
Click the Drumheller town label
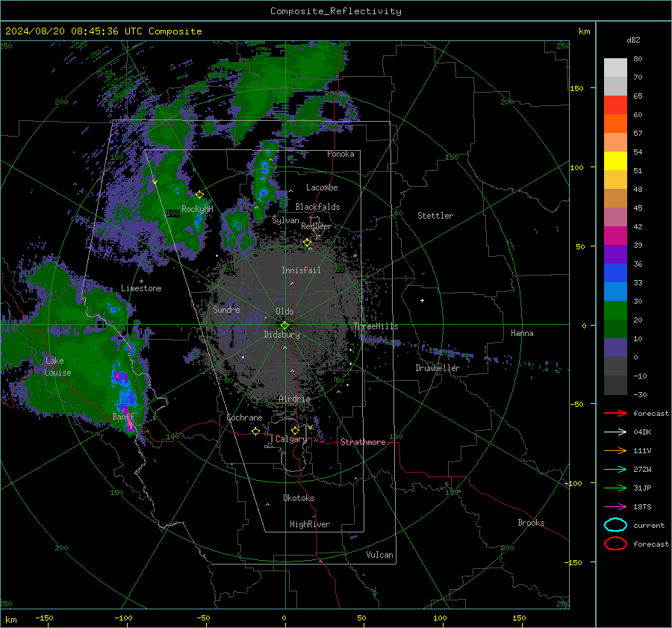pos(438,368)
